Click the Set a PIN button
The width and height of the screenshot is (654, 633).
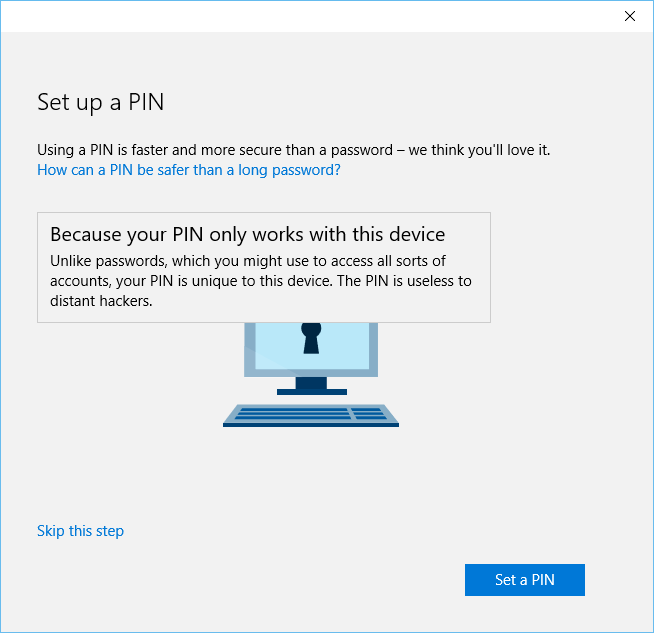click(524, 580)
